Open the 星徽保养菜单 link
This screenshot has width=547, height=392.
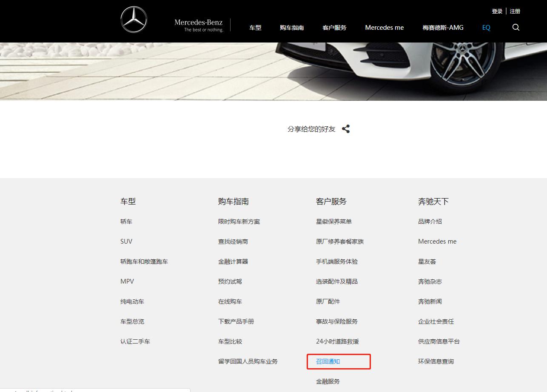[x=334, y=222]
